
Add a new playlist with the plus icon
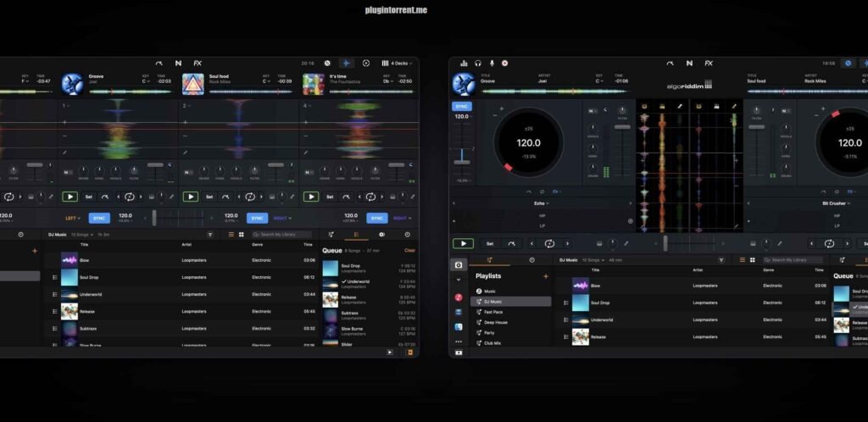pos(545,276)
